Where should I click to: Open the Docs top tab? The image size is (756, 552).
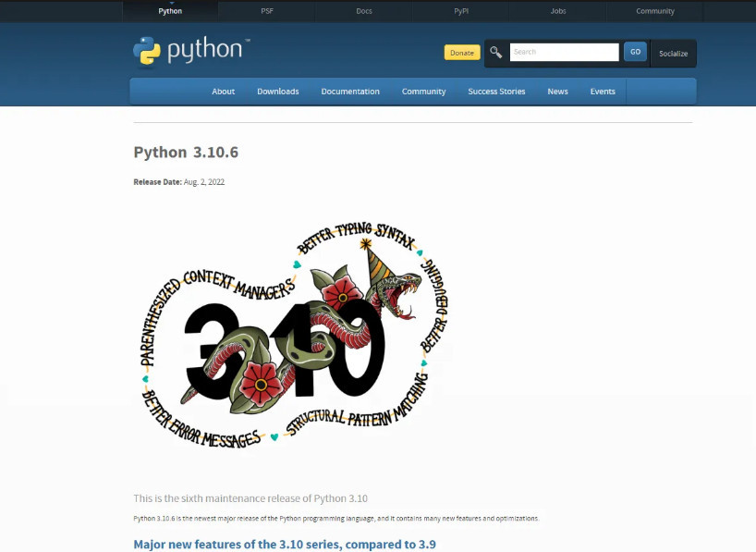pos(364,11)
